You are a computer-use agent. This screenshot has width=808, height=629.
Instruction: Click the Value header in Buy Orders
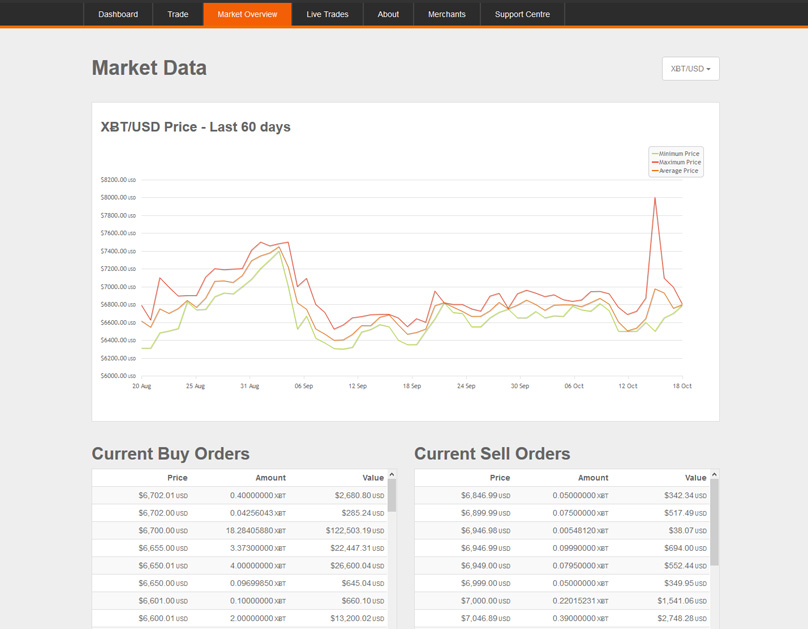pyautogui.click(x=373, y=478)
